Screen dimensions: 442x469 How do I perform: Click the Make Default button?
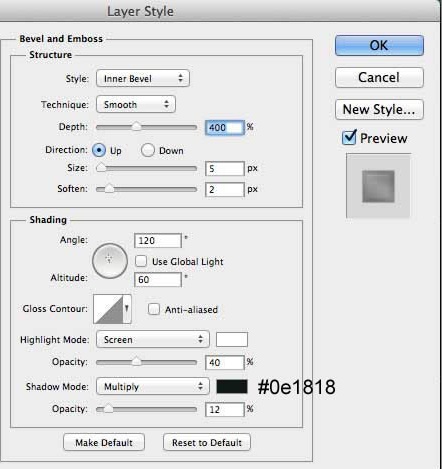104,442
